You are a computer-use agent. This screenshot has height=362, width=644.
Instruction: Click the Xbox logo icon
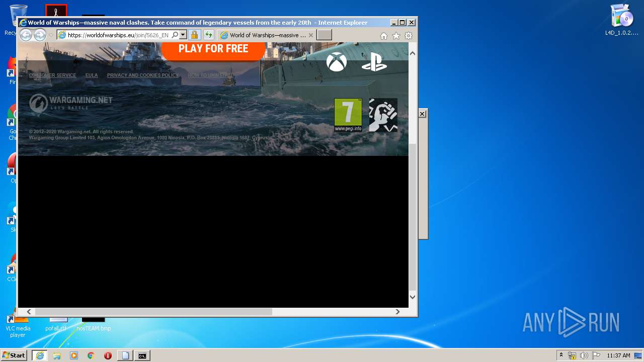tap(336, 62)
